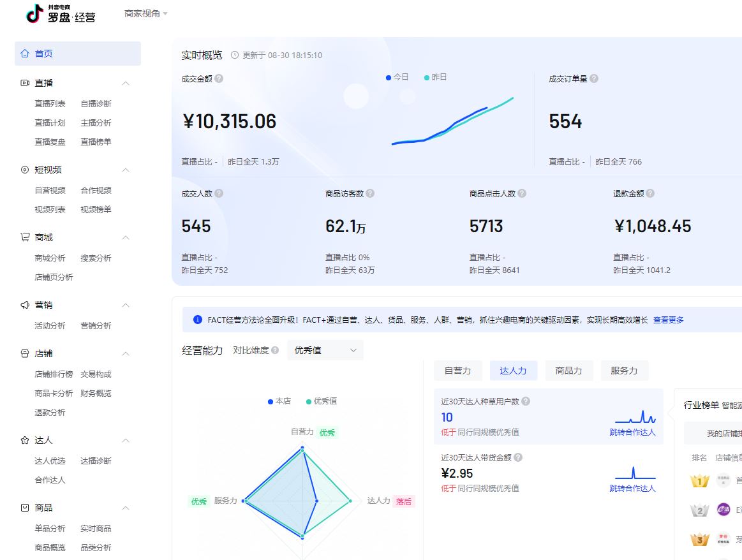
Task: Click help icon next to 退款金额
Action: pyautogui.click(x=650, y=193)
